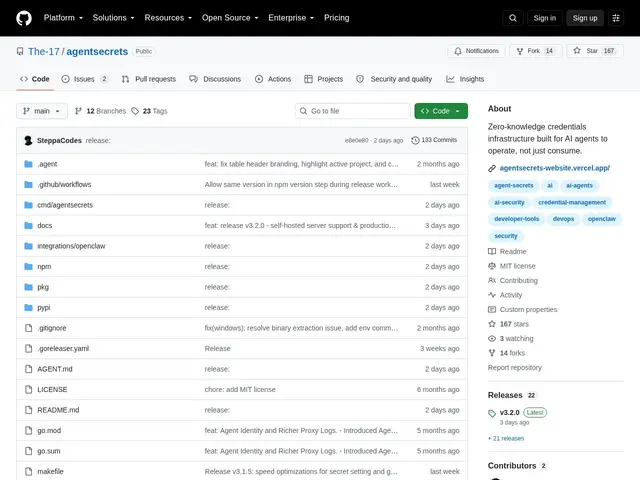
Task: Click the bell Notifications button
Action: coord(476,51)
